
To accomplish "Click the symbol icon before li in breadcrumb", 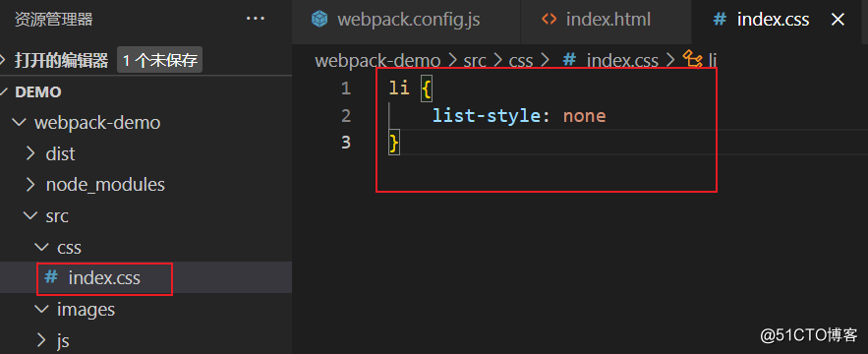I will (x=692, y=59).
